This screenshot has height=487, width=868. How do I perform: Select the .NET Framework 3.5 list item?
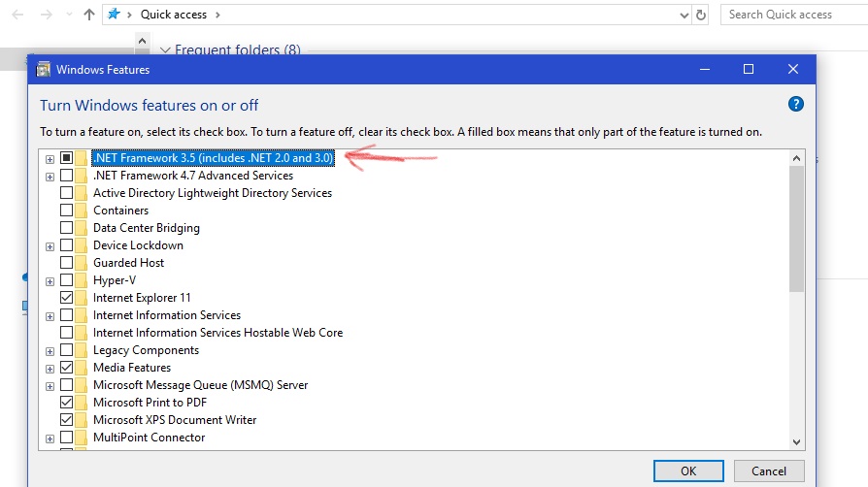click(214, 158)
